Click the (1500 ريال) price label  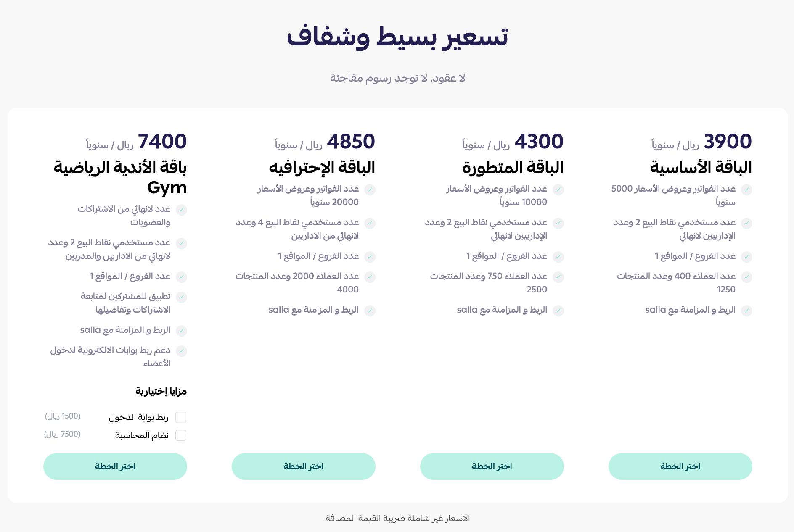(x=63, y=416)
